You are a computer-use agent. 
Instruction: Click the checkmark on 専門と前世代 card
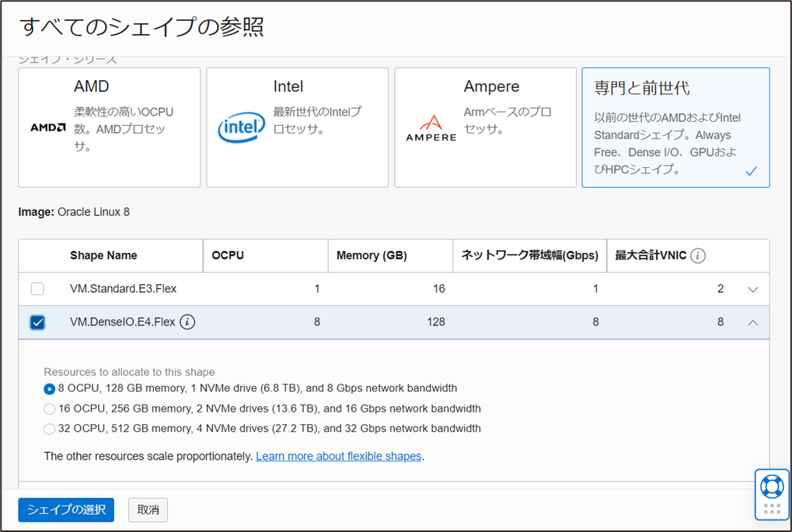(x=751, y=172)
